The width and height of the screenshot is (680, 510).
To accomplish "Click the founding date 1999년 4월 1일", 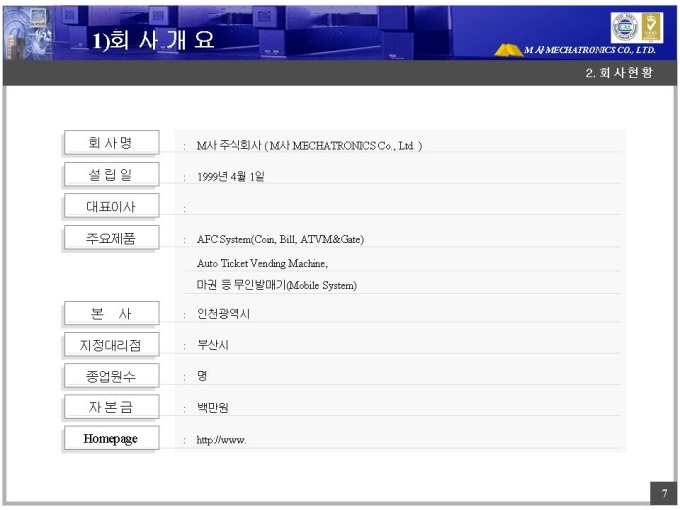I will pyautogui.click(x=230, y=177).
